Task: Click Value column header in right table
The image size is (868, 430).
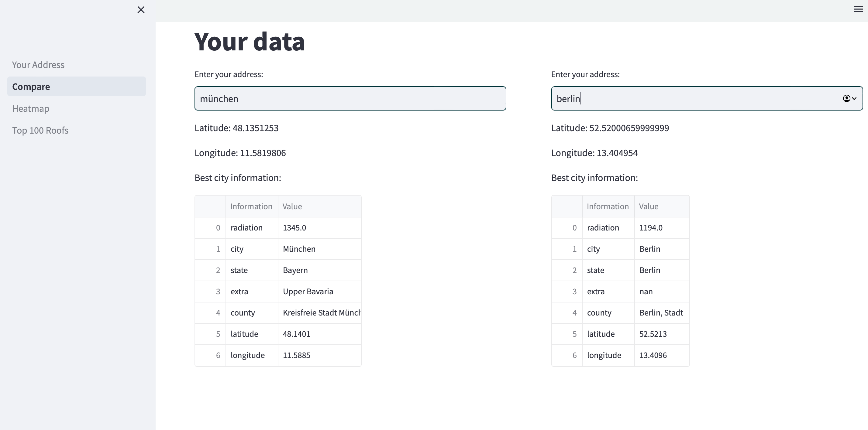Action: coord(661,206)
